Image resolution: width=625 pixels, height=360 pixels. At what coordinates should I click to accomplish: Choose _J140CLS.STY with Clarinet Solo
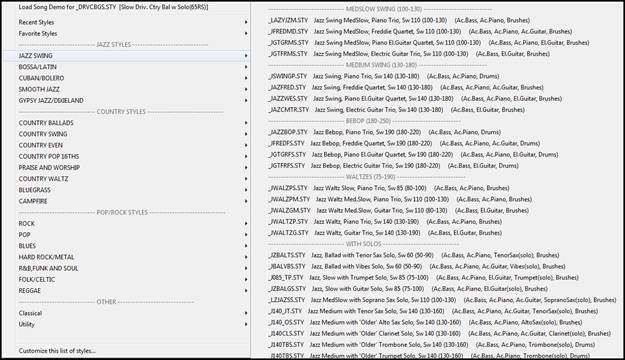[440, 333]
